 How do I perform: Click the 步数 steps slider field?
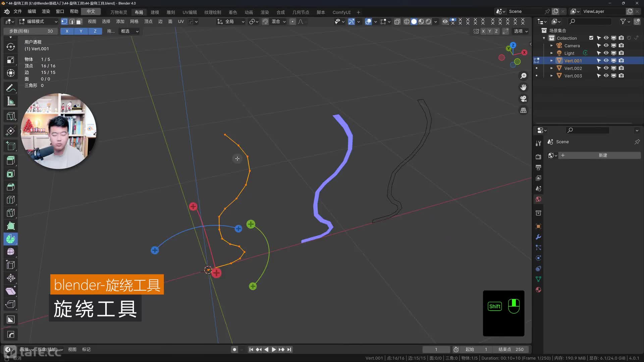click(31, 31)
